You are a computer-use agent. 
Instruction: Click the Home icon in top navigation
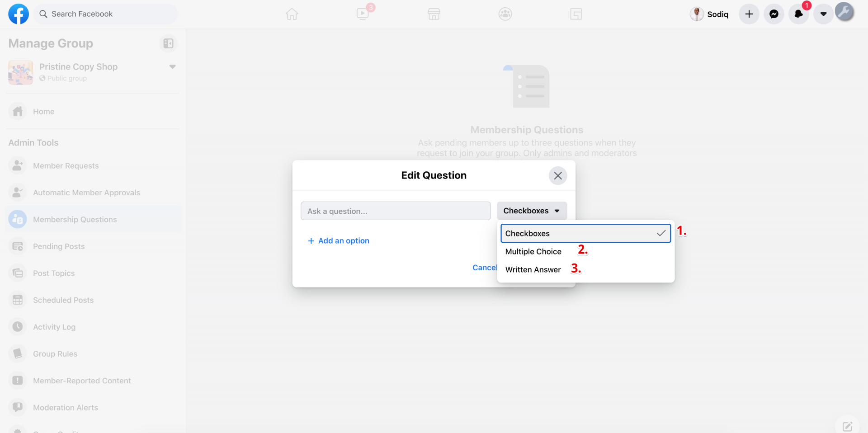click(292, 14)
